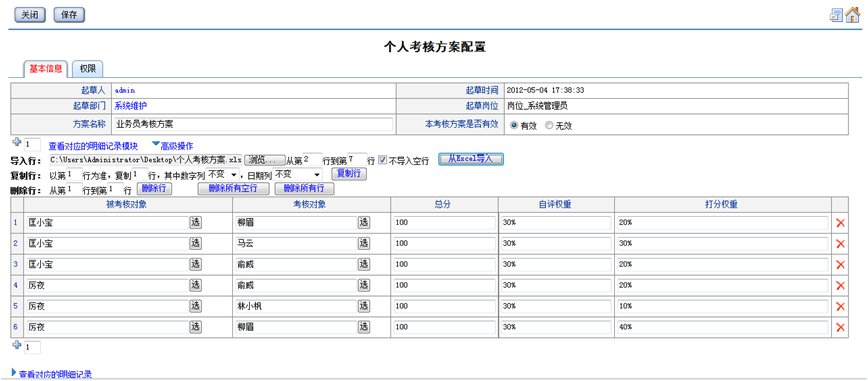
Task: Open 考核对象 selector '选' in row 4
Action: [x=364, y=285]
